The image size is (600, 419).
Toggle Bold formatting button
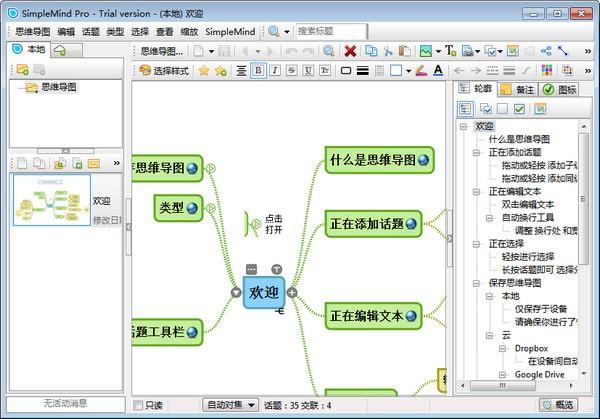point(258,71)
